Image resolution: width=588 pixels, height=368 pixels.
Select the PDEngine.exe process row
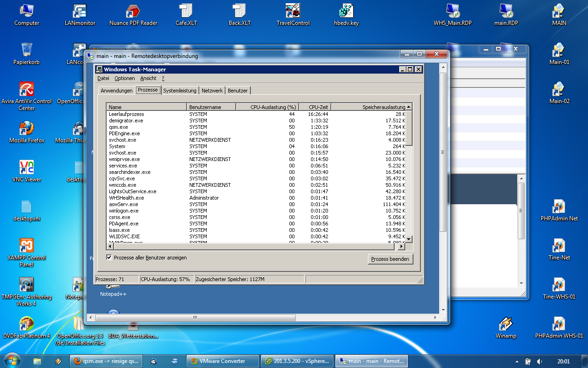tap(256, 133)
